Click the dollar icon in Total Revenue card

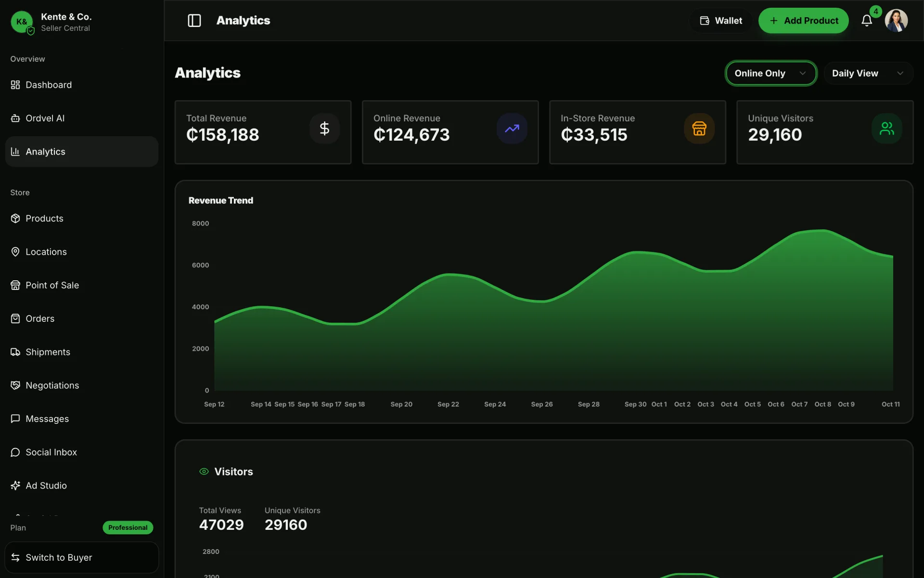point(324,129)
